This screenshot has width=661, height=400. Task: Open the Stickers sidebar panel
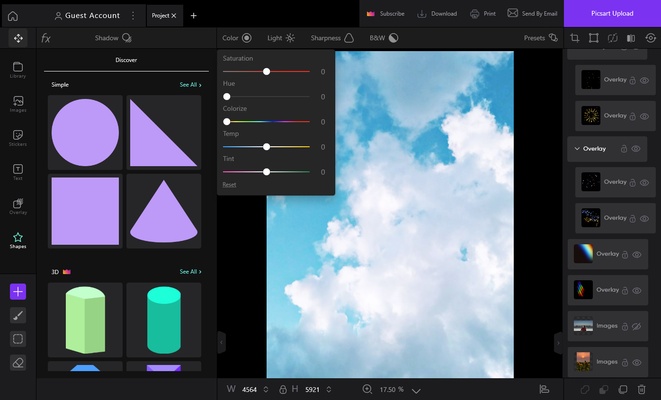[x=18, y=138]
